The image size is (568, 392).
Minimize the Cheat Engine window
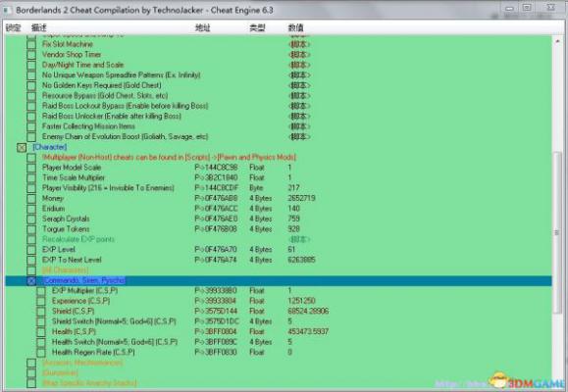[510, 8]
